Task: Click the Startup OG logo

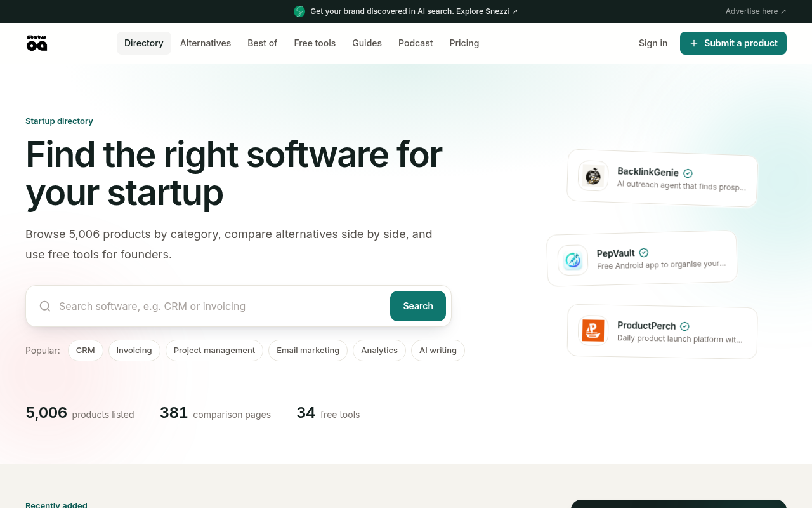Action: point(37,43)
